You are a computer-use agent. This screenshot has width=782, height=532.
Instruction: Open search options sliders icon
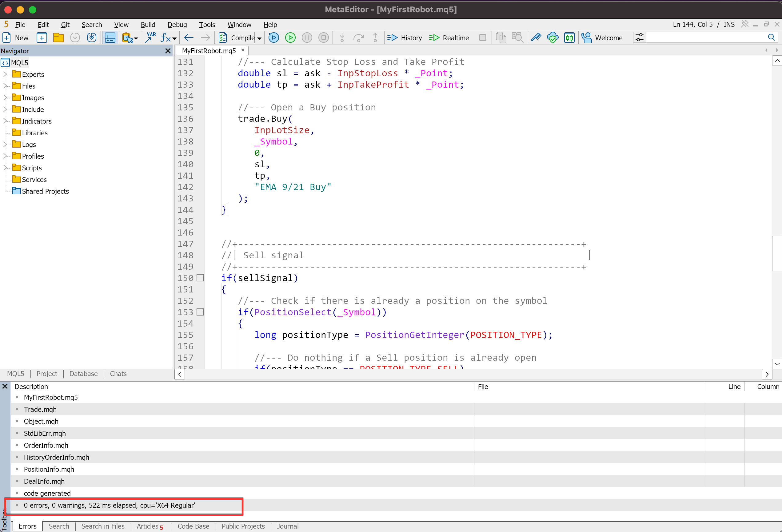tap(639, 38)
